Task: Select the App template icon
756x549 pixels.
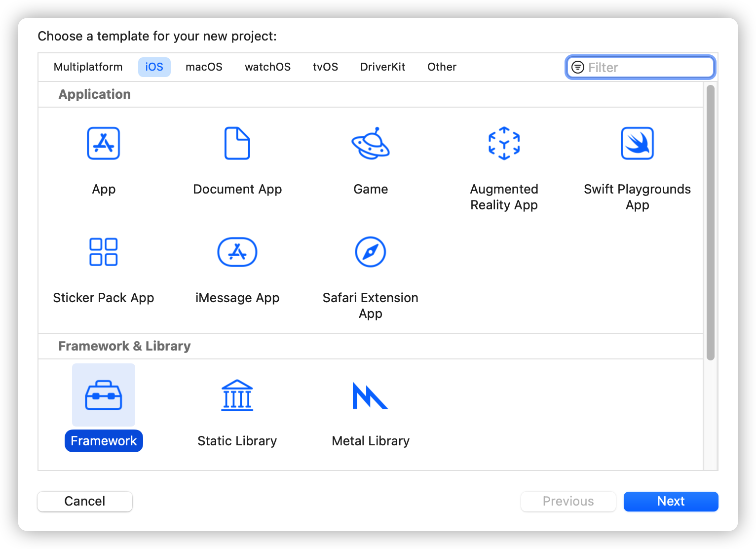Action: (104, 143)
